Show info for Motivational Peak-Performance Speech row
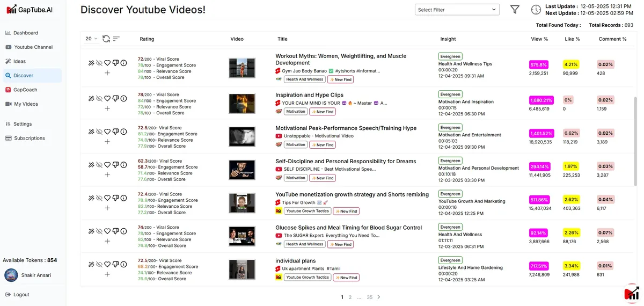The image size is (644, 306). tap(123, 132)
